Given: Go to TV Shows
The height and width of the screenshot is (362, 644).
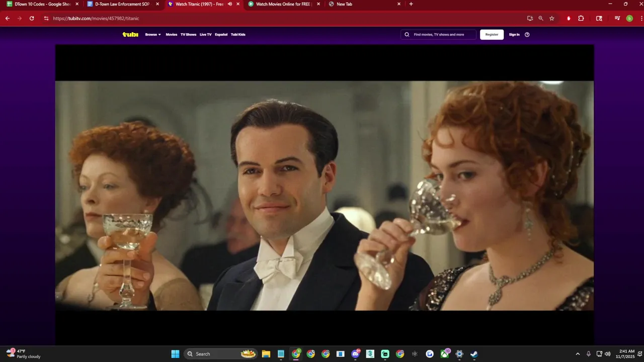Looking at the screenshot, I should [189, 35].
